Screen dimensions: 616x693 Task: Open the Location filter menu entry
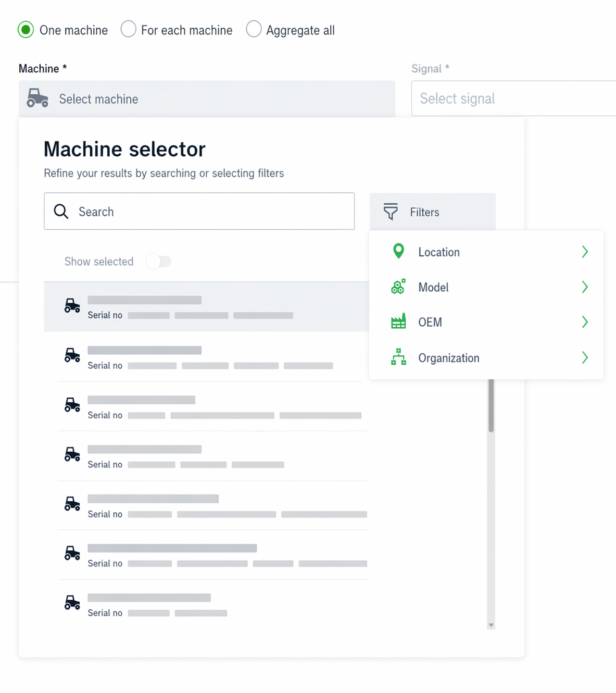coord(486,252)
